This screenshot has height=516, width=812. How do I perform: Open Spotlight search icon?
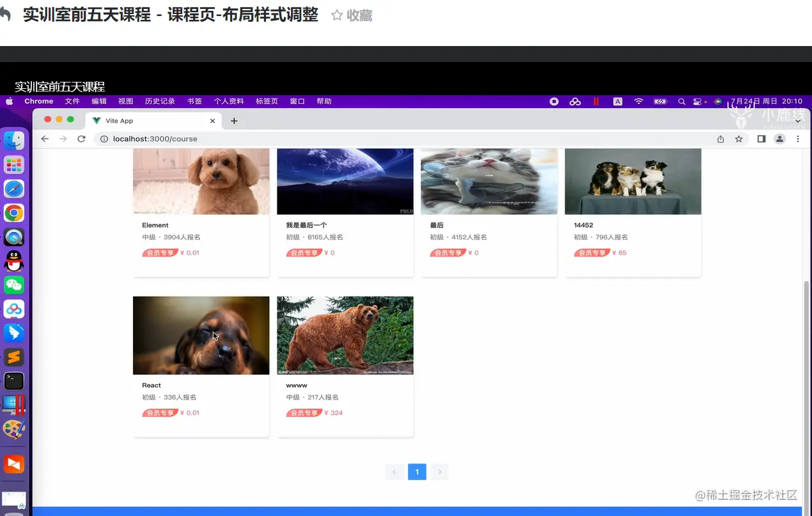coord(682,101)
